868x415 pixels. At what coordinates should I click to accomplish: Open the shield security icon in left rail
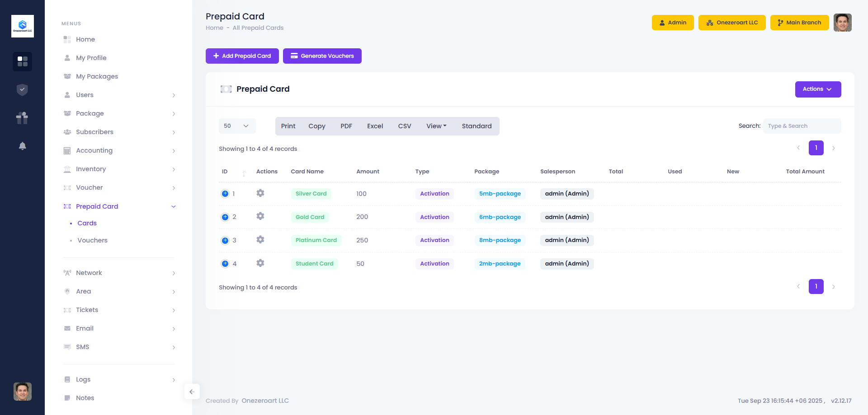coord(22,90)
